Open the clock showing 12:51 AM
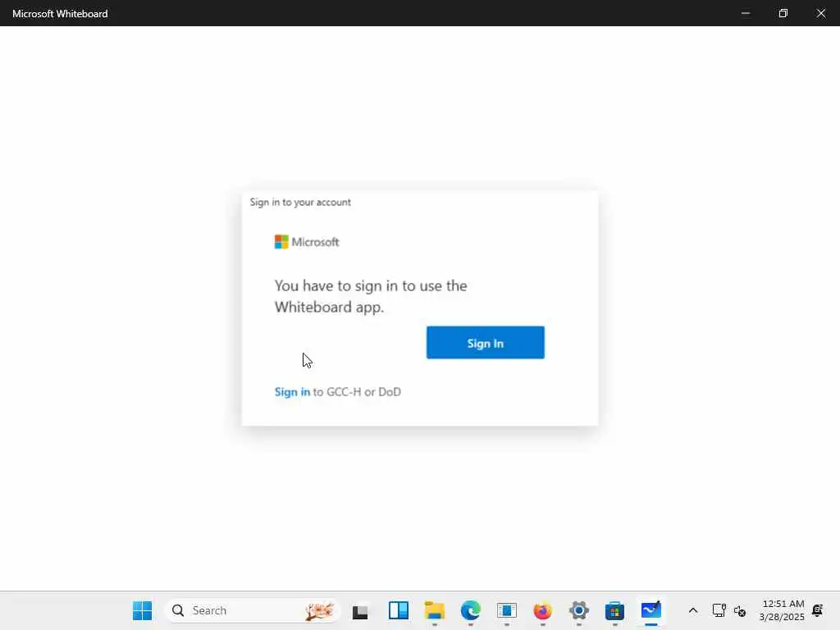The height and width of the screenshot is (630, 840). point(782,610)
